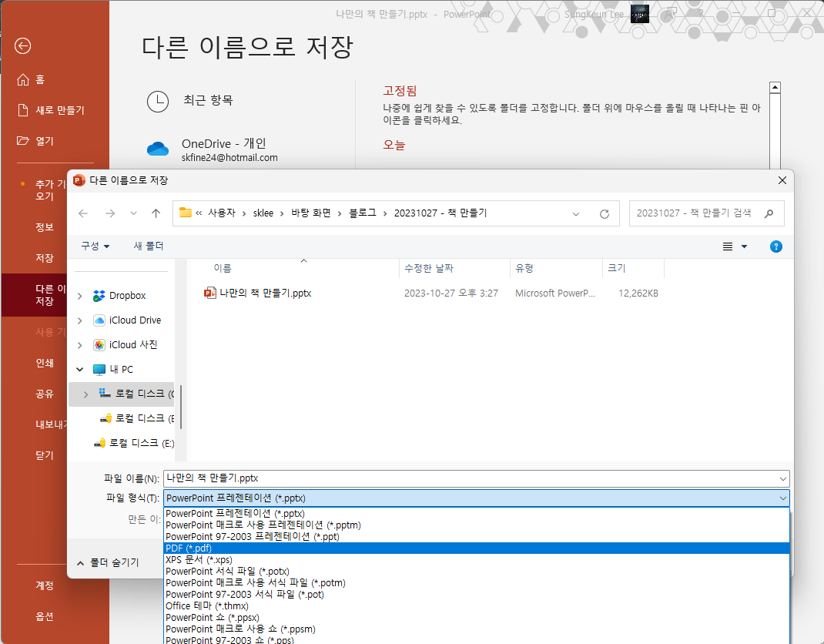The width and height of the screenshot is (824, 644).
Task: Select PowerPoint 서식 파일 (*.potx) format
Action: [x=477, y=572]
